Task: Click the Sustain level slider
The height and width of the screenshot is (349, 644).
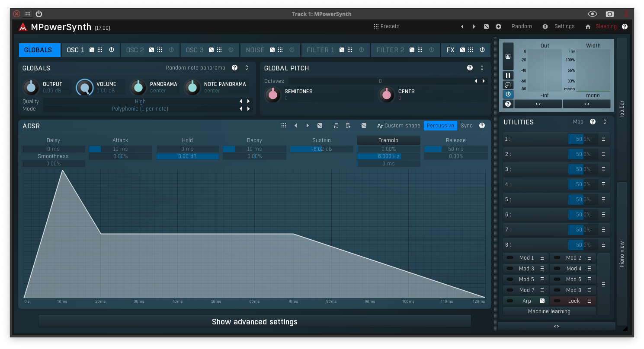Action: pyautogui.click(x=321, y=149)
